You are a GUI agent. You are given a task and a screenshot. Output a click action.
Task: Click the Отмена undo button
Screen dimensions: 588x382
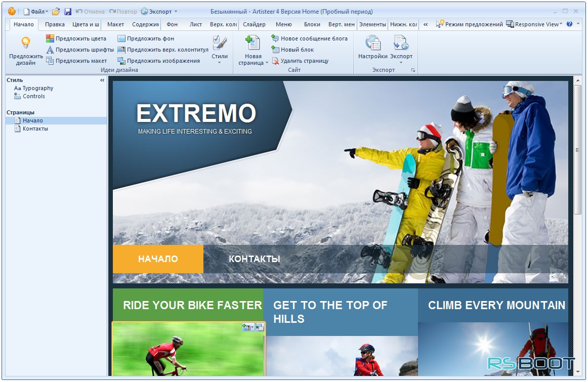coord(90,12)
